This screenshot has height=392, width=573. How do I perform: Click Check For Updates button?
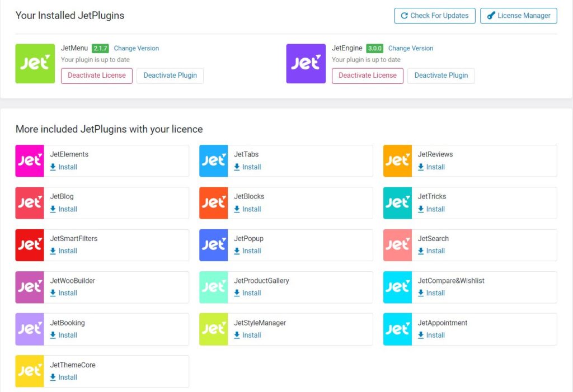tap(434, 16)
